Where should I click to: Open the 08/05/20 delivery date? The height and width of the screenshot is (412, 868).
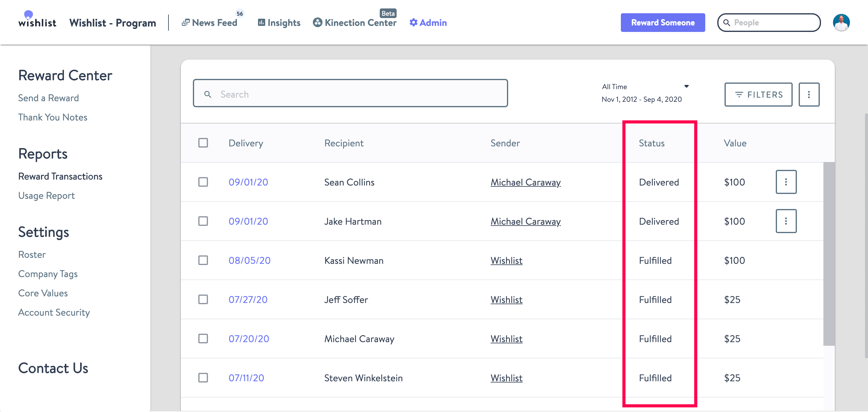click(x=250, y=260)
